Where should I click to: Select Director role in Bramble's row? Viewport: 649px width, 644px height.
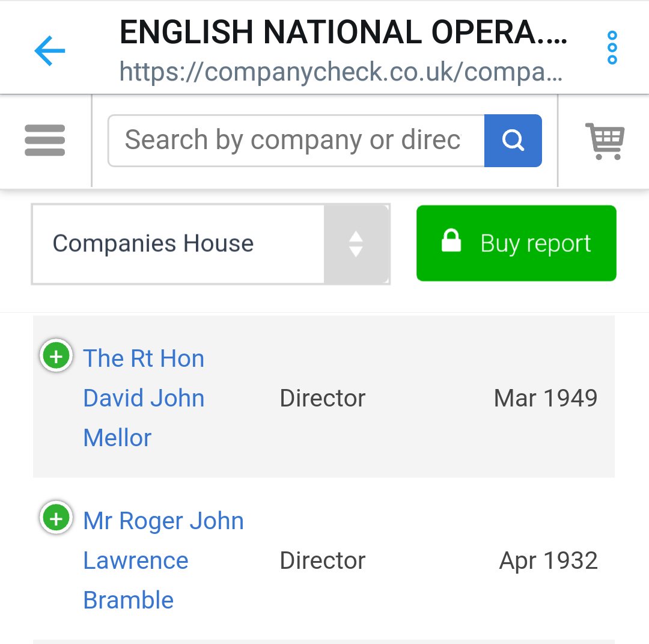coord(323,560)
